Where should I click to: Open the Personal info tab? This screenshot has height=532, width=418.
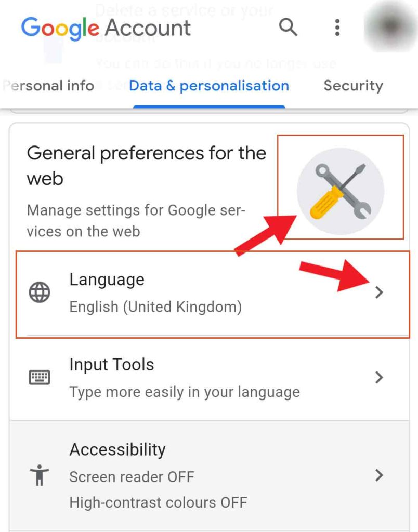(x=48, y=86)
